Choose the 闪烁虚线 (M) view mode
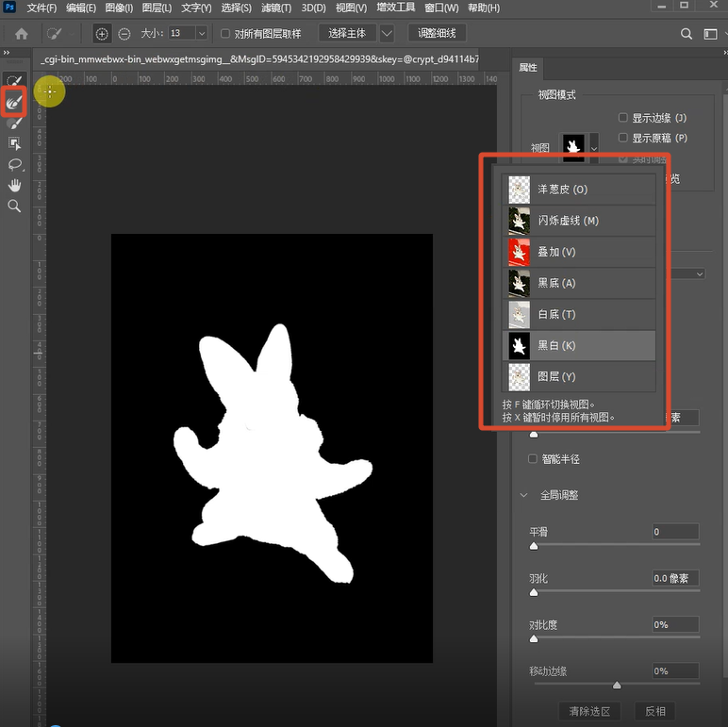The image size is (728, 727). [x=579, y=221]
